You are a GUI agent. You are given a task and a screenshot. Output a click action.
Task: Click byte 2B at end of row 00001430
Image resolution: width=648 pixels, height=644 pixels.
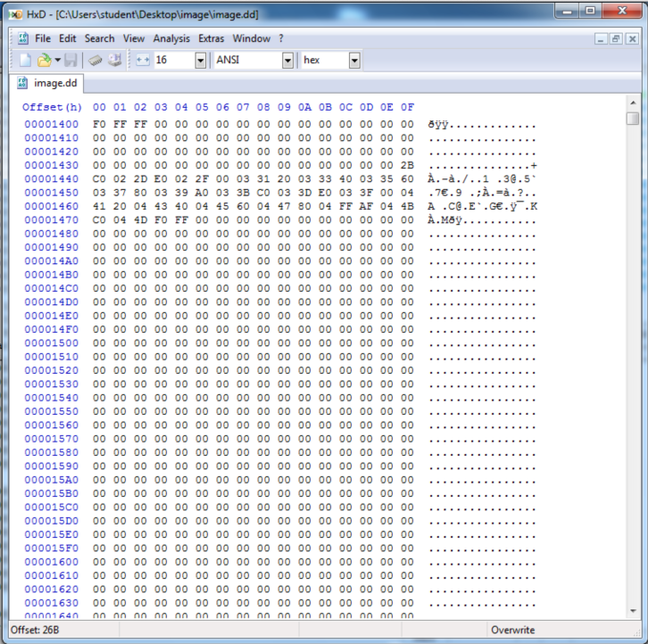pyautogui.click(x=407, y=165)
